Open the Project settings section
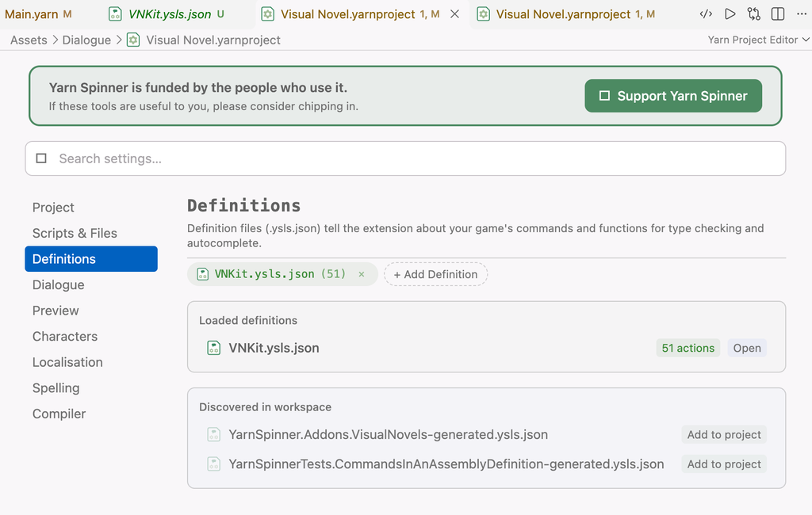The width and height of the screenshot is (812, 515). [91, 207]
